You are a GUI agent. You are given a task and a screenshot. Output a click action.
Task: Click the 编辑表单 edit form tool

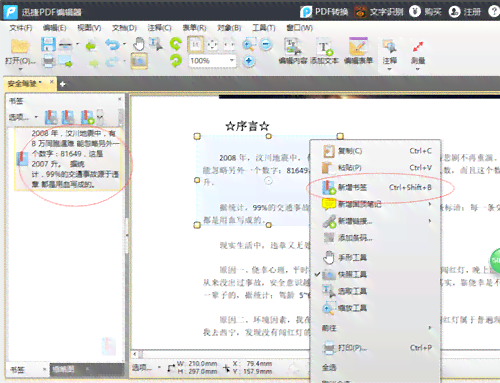click(x=358, y=51)
